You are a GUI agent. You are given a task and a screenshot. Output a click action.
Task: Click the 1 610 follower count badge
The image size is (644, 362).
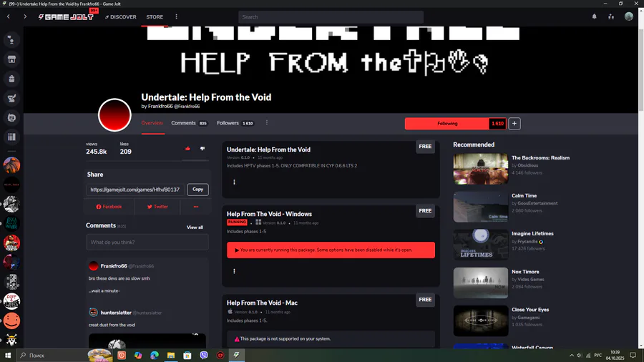[497, 124]
